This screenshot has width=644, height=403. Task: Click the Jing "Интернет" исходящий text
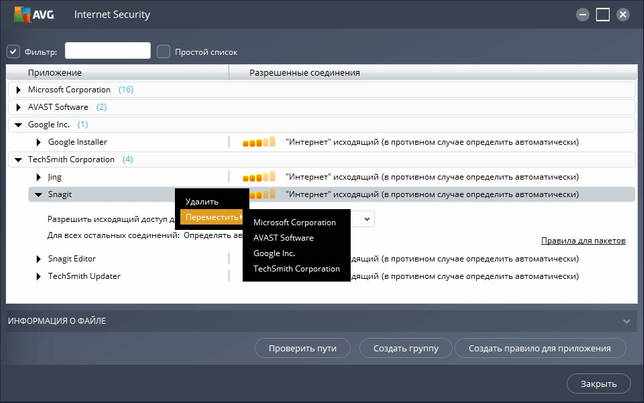point(432,177)
